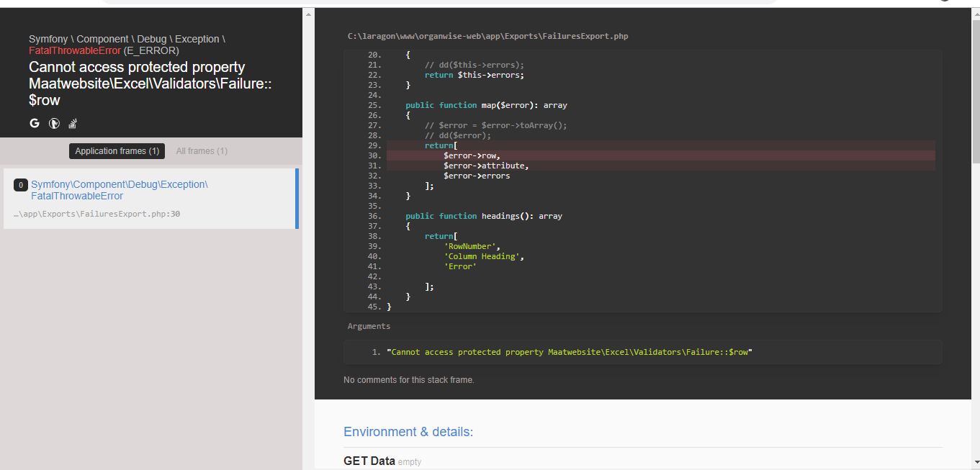The image size is (980, 470).
Task: Select the Application frames tab
Action: 117,150
